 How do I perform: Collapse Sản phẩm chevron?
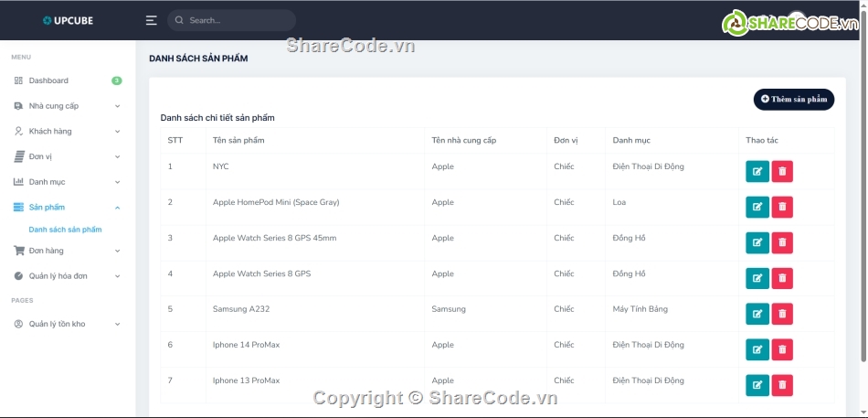tap(117, 208)
